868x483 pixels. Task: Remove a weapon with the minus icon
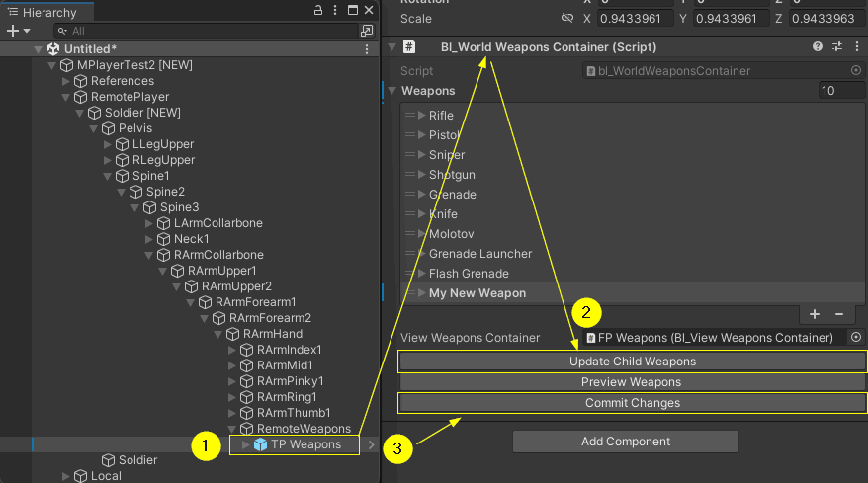(838, 314)
